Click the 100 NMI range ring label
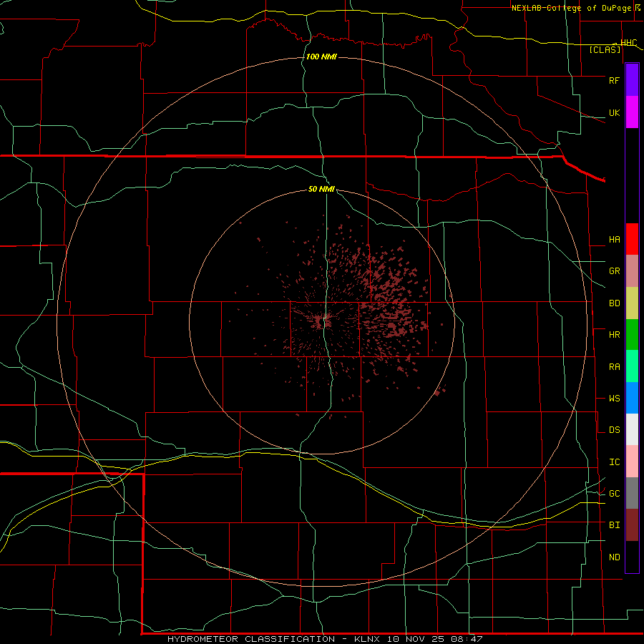 pos(321,57)
